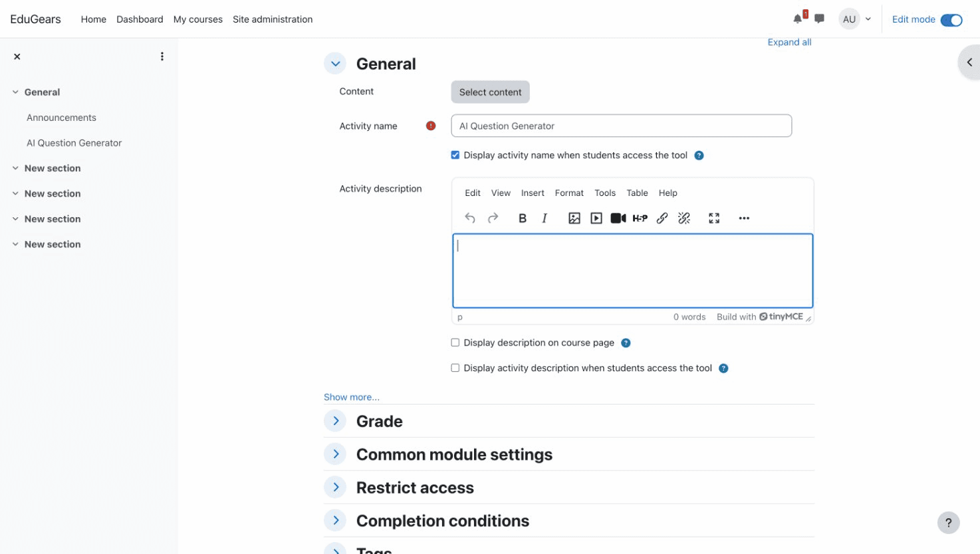
Task: Enter fullscreen mode in the editor
Action: (x=713, y=217)
